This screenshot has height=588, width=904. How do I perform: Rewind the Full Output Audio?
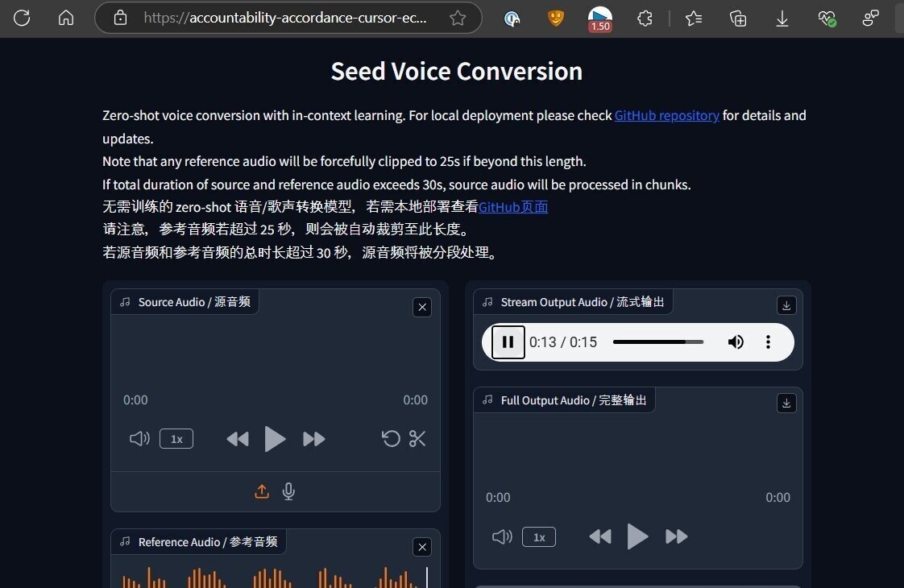(600, 536)
